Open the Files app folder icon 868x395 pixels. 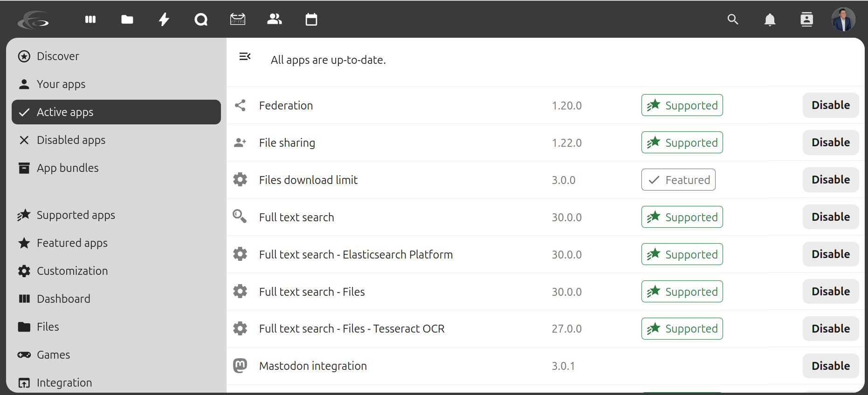click(127, 20)
